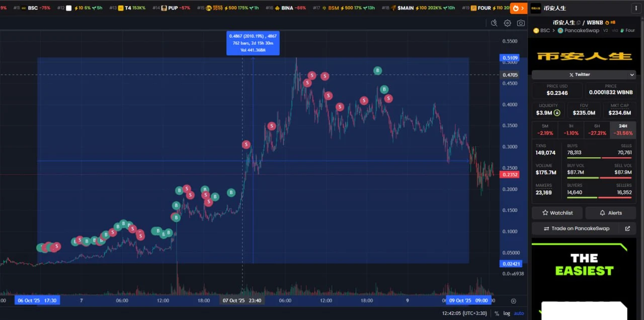Viewport: 644px width, 320px height.
Task: Click the Alerts button
Action: coord(610,213)
